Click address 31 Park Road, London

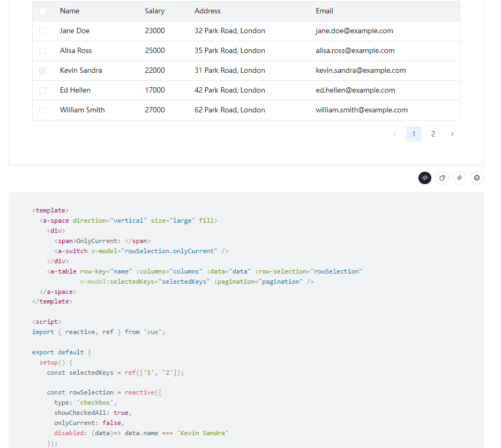coord(230,70)
